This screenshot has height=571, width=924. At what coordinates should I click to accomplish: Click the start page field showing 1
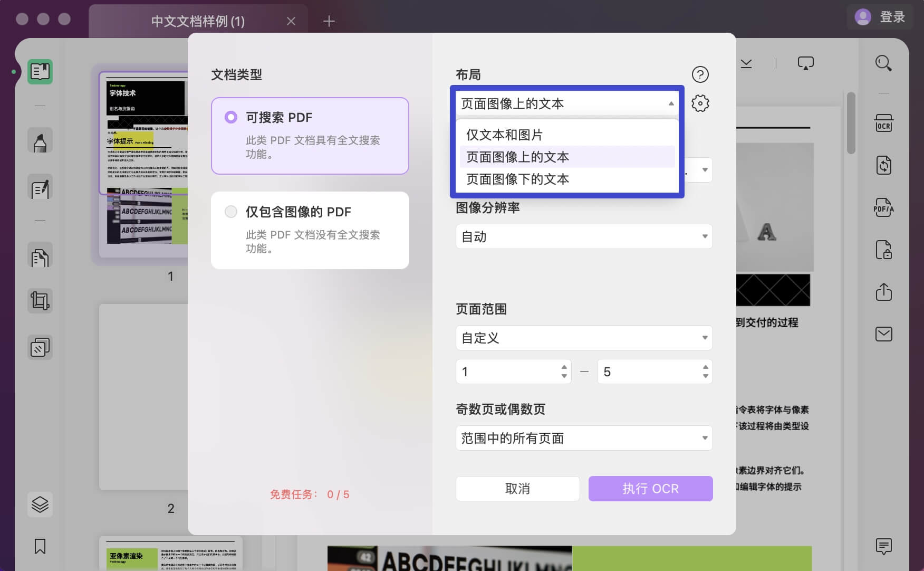point(514,372)
